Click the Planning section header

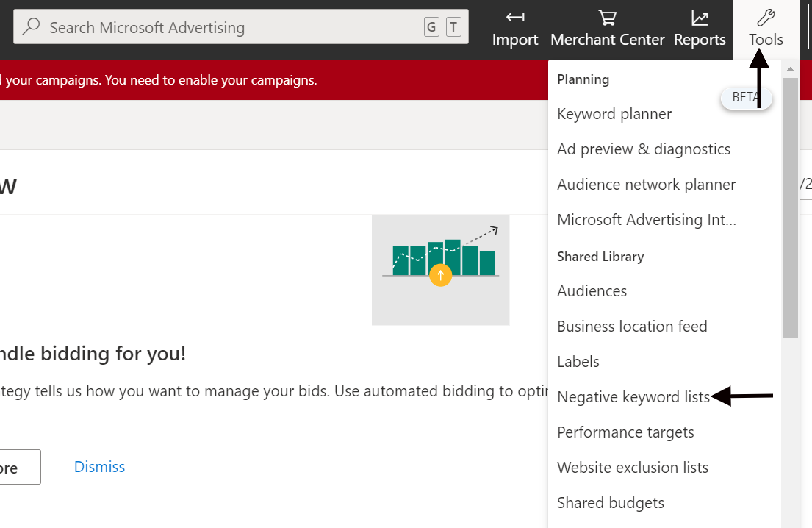(583, 79)
